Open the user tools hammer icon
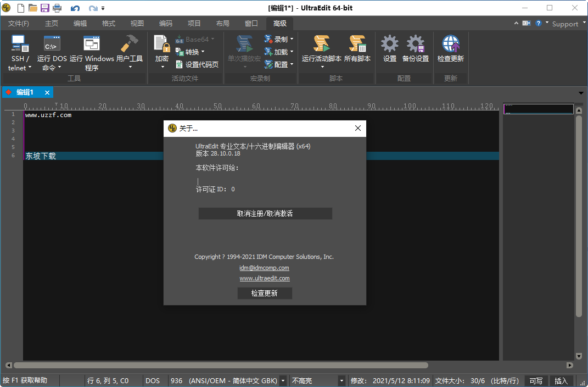Image resolution: width=588 pixels, height=387 pixels. click(130, 52)
